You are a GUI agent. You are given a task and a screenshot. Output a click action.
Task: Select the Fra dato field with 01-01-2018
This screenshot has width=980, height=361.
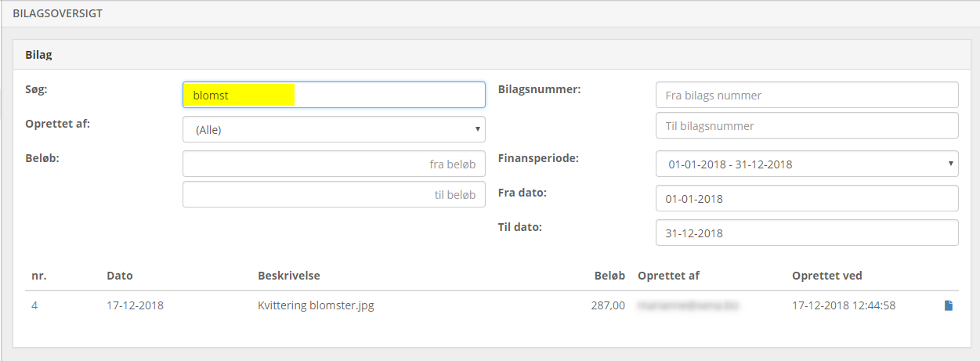[807, 199]
